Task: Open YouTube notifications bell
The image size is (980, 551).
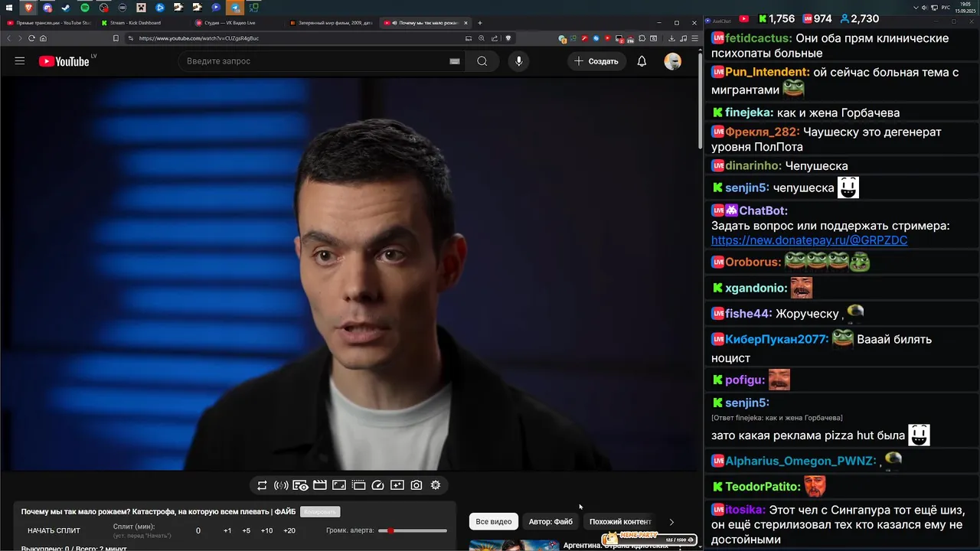Action: 642,61
